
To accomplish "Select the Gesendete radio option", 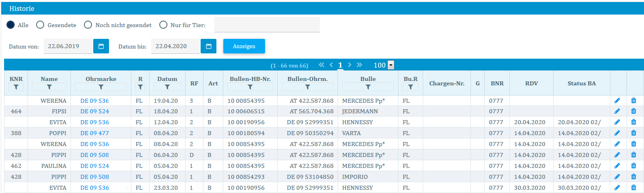I will [40, 25].
